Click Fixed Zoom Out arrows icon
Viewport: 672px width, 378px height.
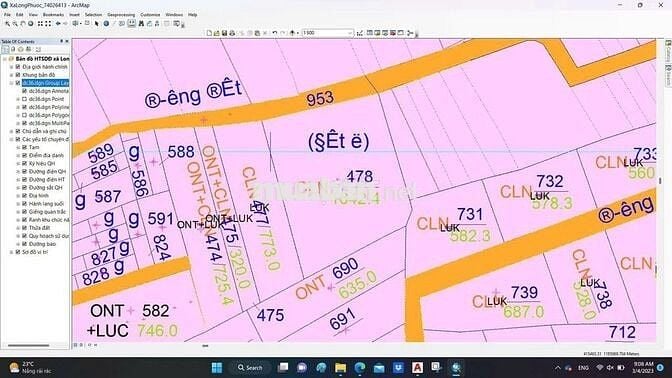coord(48,24)
